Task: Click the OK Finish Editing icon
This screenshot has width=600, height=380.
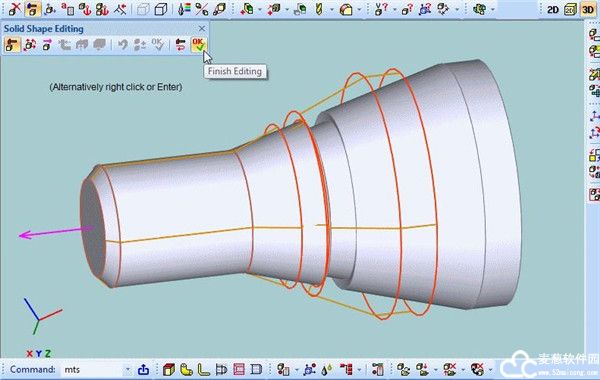Action: (199, 45)
